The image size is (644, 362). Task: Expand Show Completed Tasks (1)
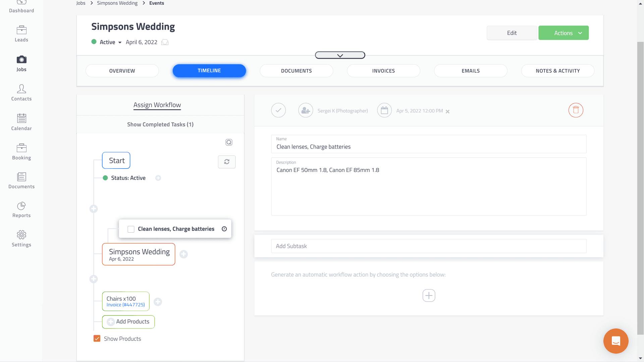[x=160, y=124]
